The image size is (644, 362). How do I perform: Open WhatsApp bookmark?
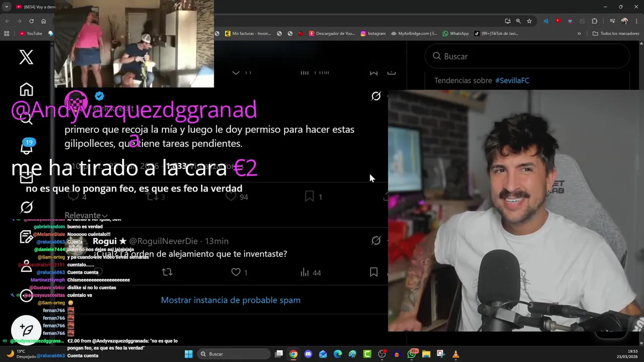click(455, 34)
